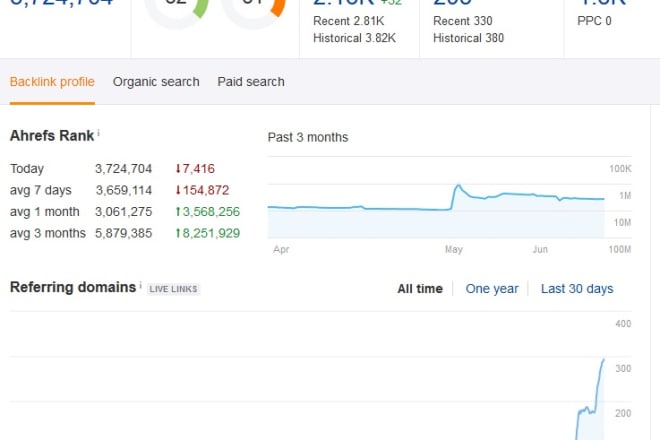Click the avg 1 month row label
The image size is (660, 440).
45,212
